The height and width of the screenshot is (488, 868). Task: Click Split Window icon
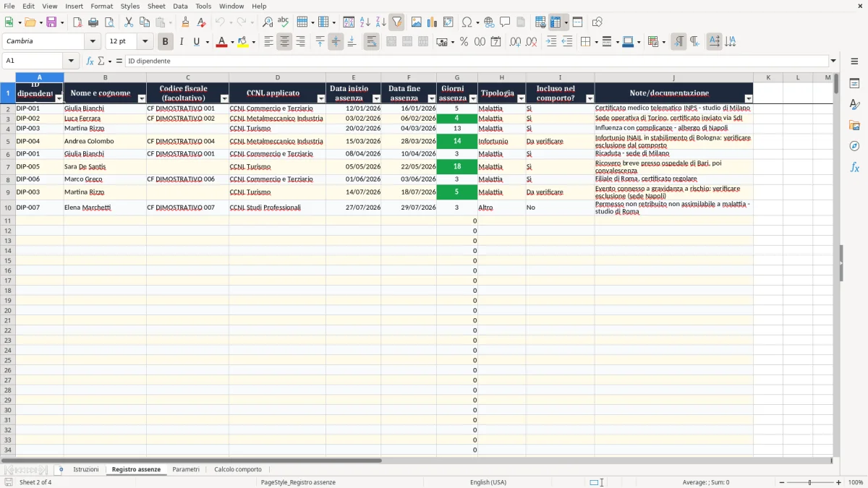[577, 22]
